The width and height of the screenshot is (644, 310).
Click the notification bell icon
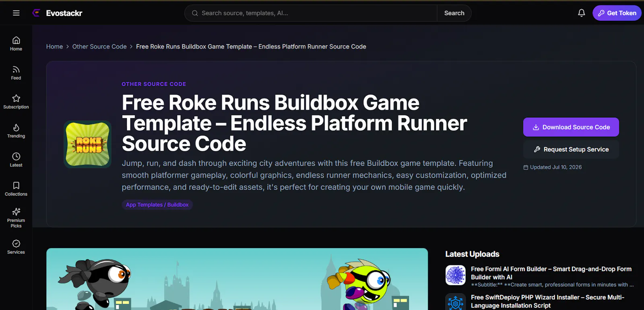(581, 13)
